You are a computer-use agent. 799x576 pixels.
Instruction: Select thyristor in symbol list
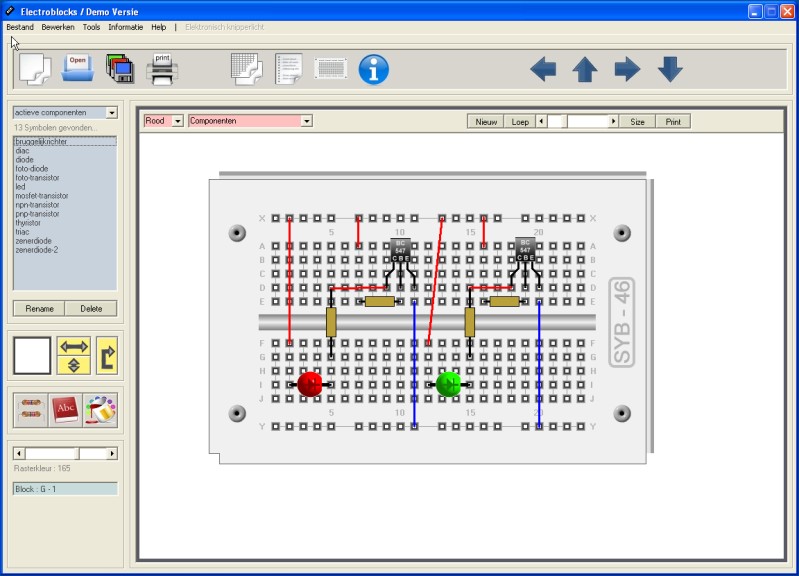(65, 223)
